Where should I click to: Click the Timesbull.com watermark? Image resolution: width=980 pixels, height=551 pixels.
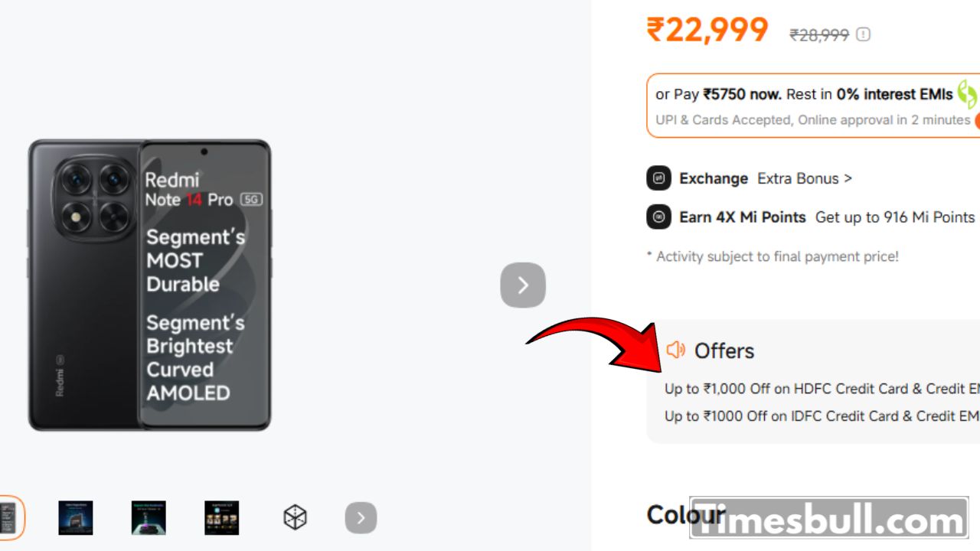(x=828, y=521)
